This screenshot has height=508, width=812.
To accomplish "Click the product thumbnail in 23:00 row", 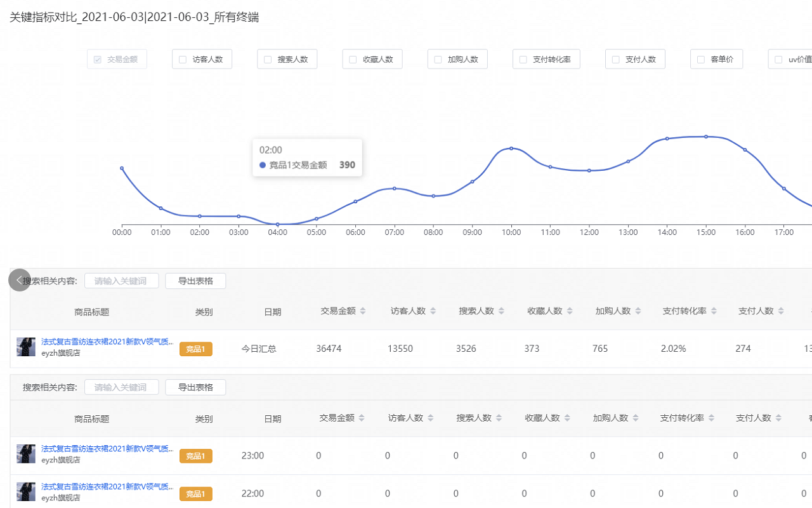I will [26, 454].
